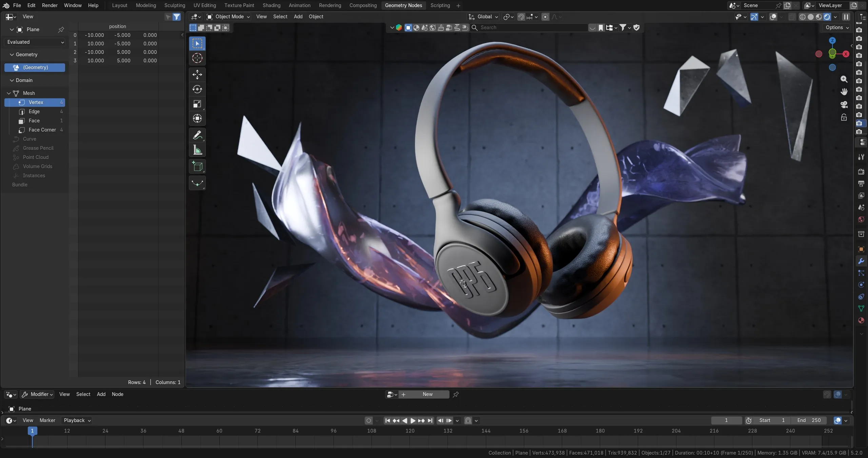Toggle proportional editing in viewport header
Screen dimensions: 868x458
click(545, 17)
